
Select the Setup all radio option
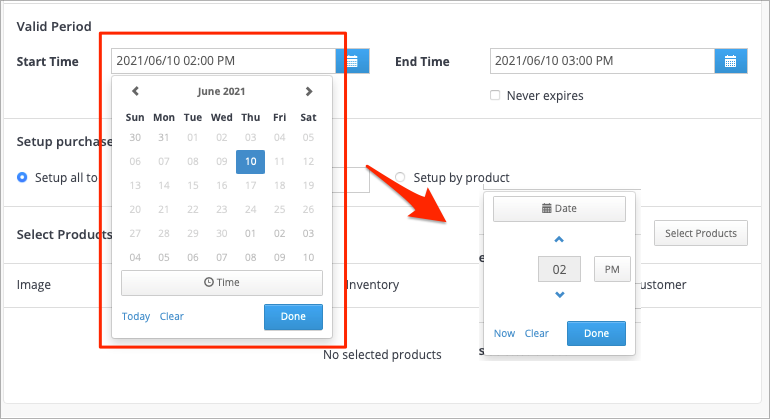coord(22,177)
